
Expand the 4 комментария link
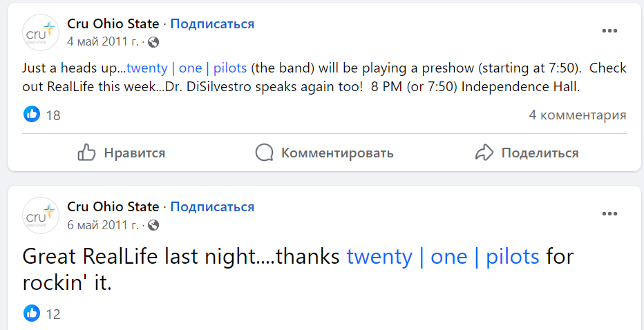[578, 115]
